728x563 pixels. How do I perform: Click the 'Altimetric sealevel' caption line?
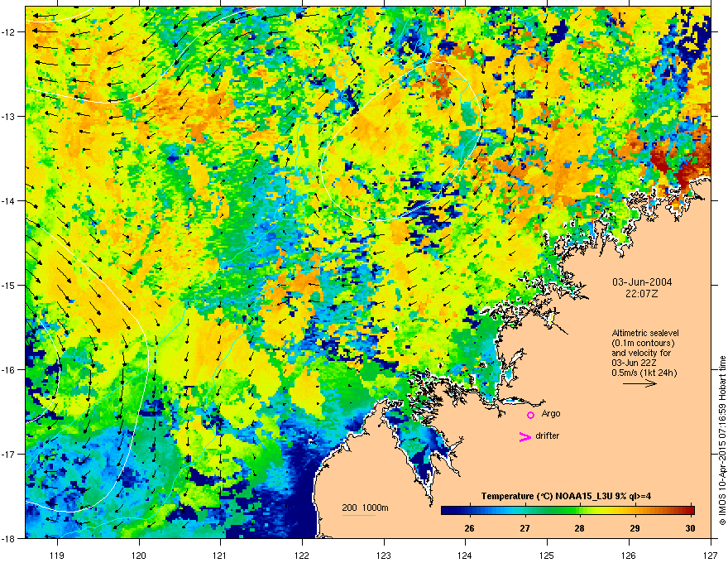point(645,333)
